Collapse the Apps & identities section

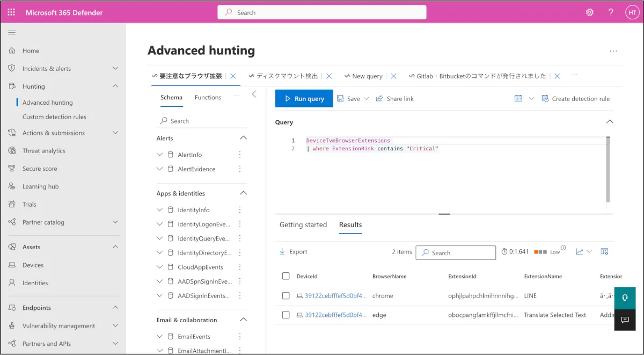click(x=243, y=193)
